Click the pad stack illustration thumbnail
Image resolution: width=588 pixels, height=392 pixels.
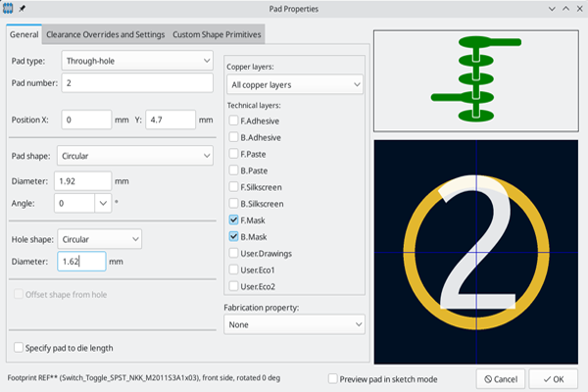(x=476, y=81)
